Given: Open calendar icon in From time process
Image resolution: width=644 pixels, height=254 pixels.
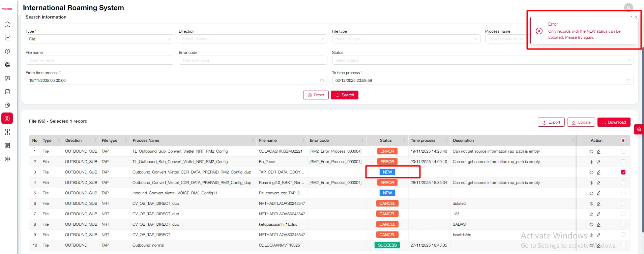Looking at the screenshot, I should point(322,81).
